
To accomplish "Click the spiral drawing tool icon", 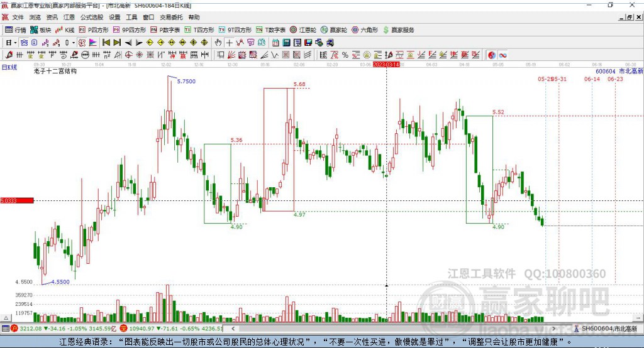I will tap(64, 55).
